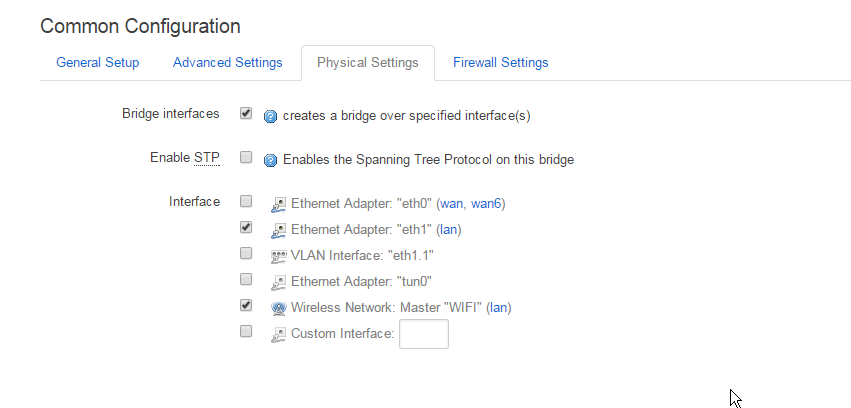The width and height of the screenshot is (851, 408).
Task: Check the eth0 interface checkbox
Action: click(246, 201)
